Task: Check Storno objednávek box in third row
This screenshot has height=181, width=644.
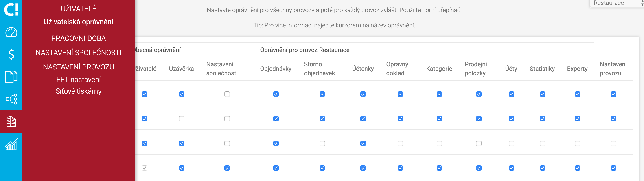Action: pos(322,143)
